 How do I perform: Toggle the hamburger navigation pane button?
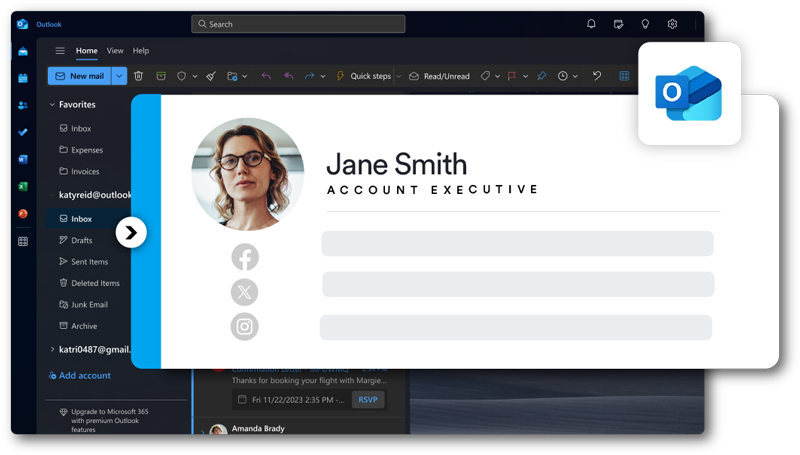pyautogui.click(x=60, y=50)
